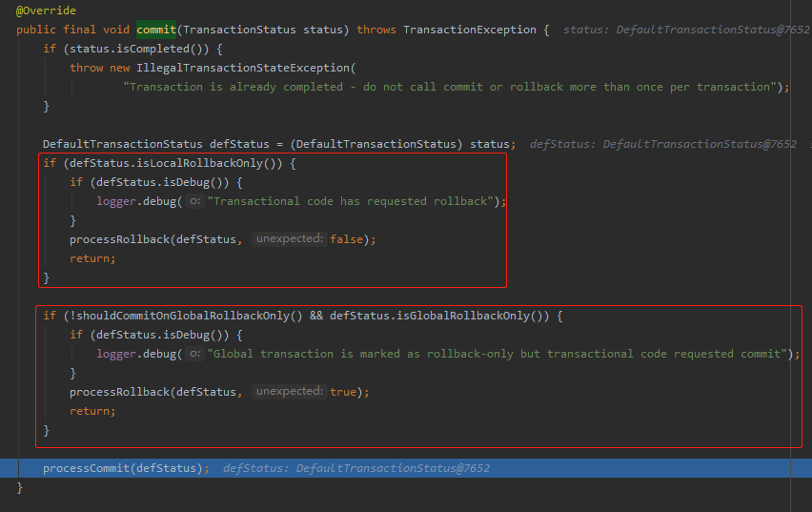Click the highlighted processCommit(defStatus) line
812x512 pixels.
pos(406,468)
